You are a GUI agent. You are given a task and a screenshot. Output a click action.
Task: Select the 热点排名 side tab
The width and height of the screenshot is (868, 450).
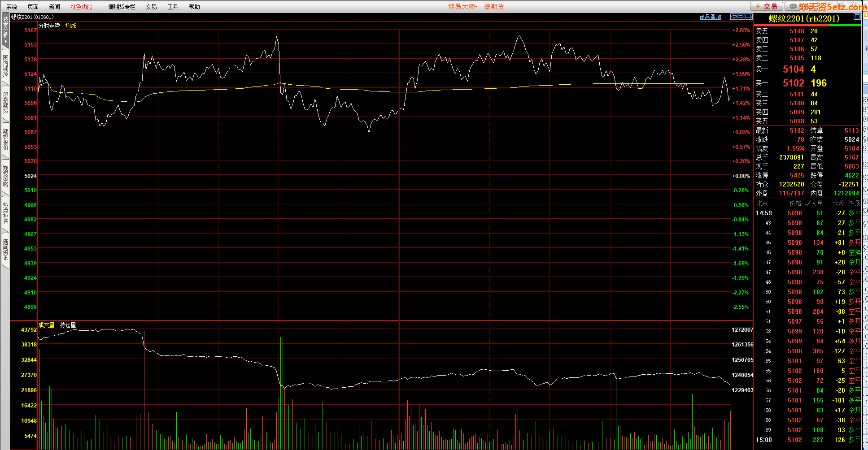click(x=5, y=213)
